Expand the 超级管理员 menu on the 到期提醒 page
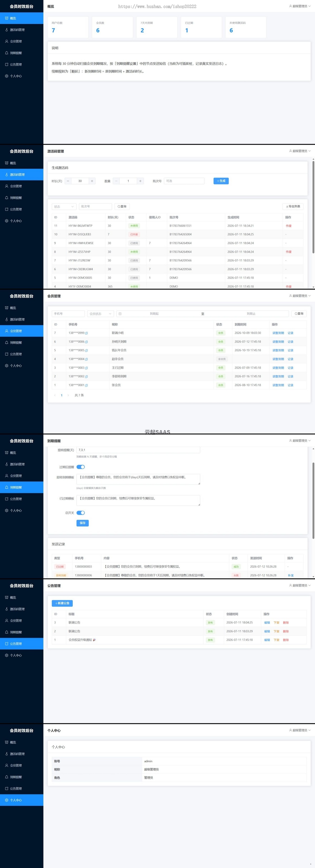 [300, 440]
